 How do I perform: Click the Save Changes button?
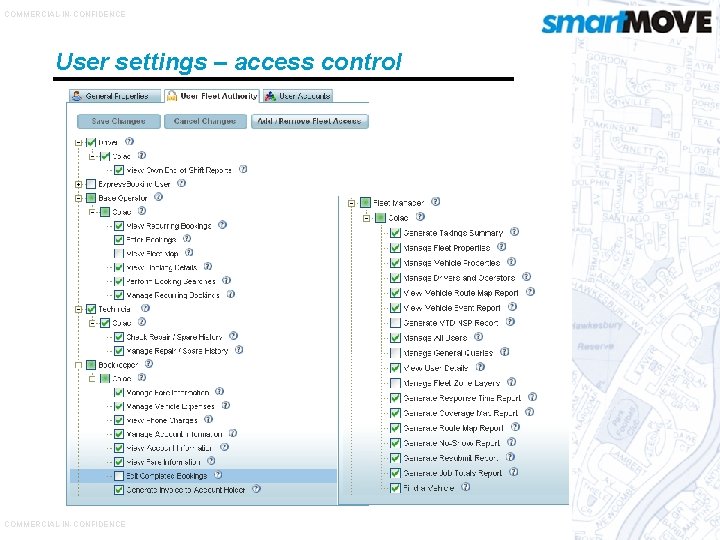click(118, 121)
